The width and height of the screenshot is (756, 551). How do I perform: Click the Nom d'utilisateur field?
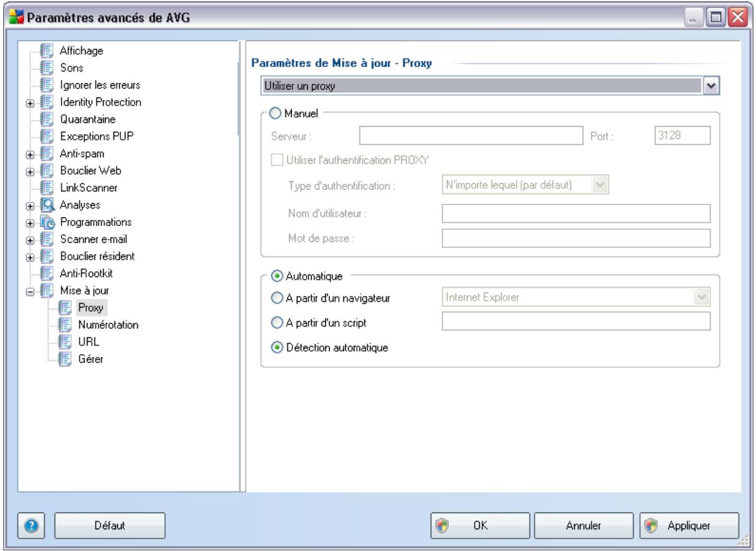575,214
